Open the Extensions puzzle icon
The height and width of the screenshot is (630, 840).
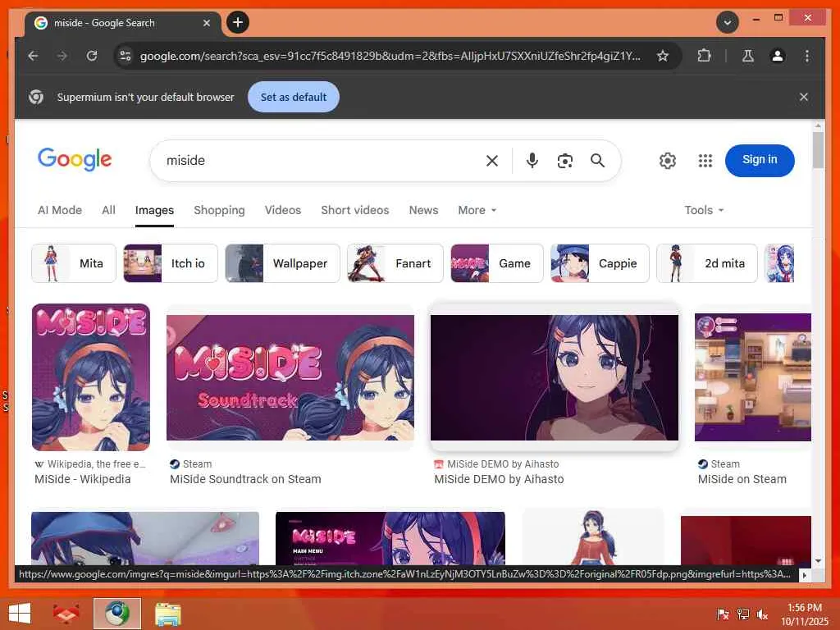(x=704, y=56)
